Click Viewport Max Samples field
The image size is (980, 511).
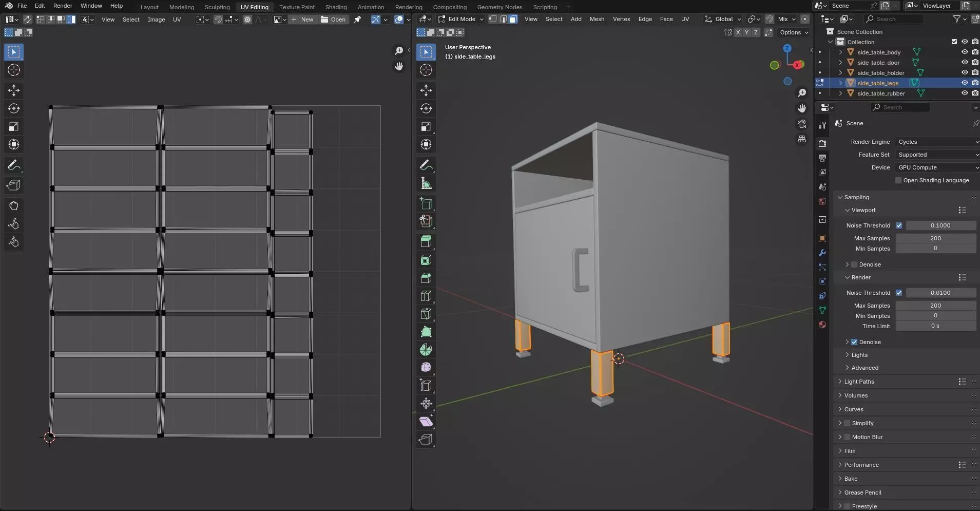935,238
